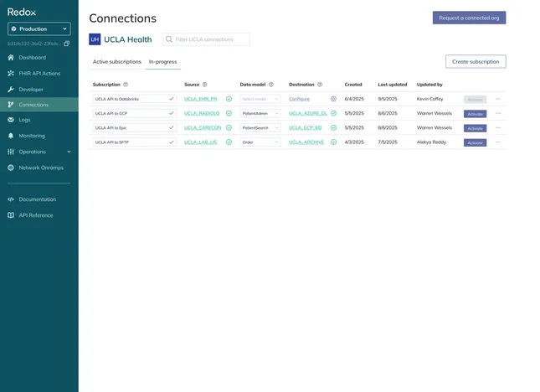Click Configure destination link
This screenshot has width=540, height=392.
tap(299, 99)
